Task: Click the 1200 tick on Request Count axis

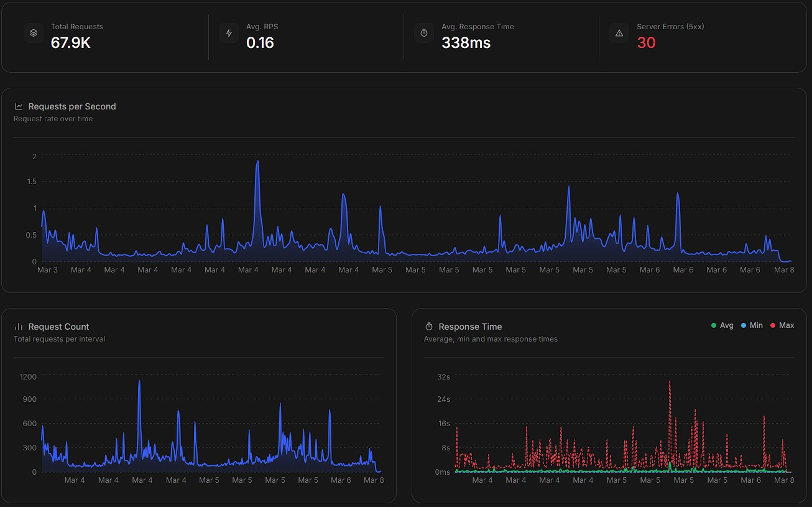Action: pos(28,376)
